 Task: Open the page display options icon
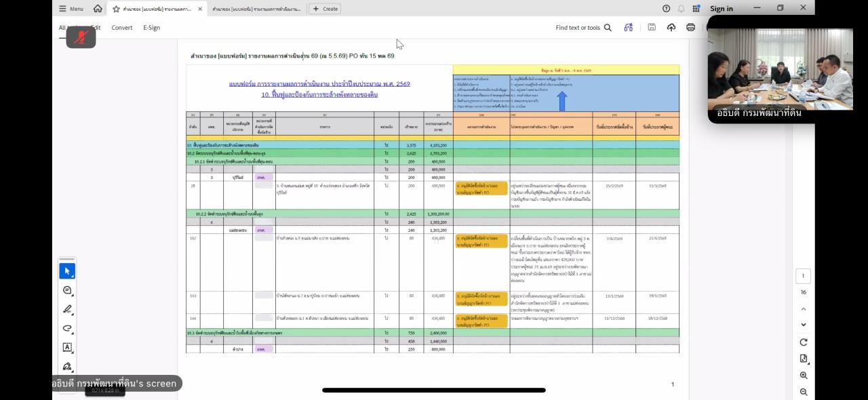(x=804, y=359)
